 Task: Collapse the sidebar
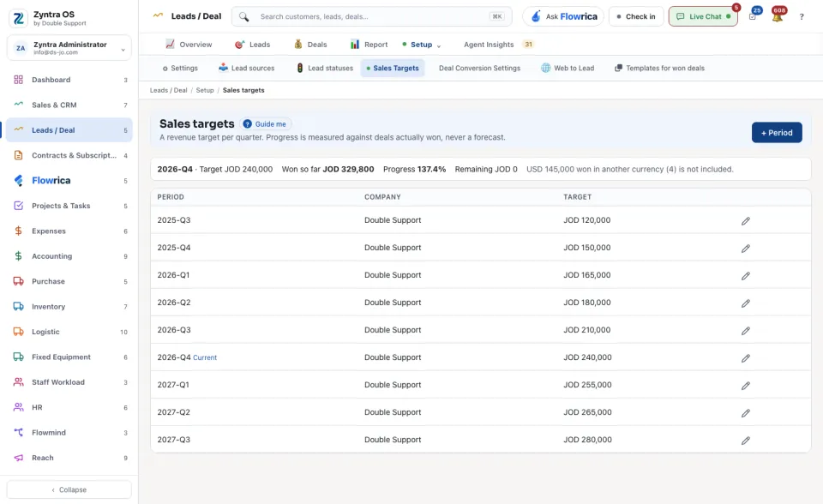69,489
